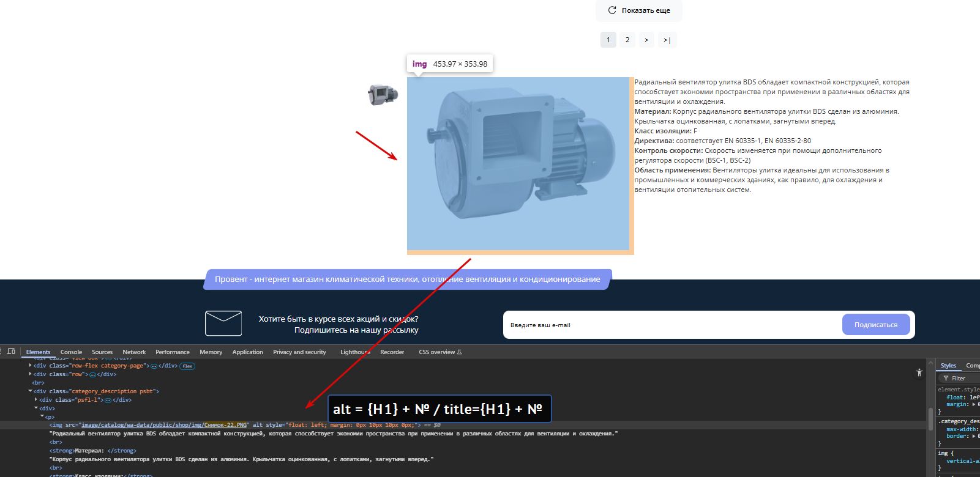This screenshot has height=477, width=980.
Task: Select the Styles tab in the sidebar
Action: [948, 366]
